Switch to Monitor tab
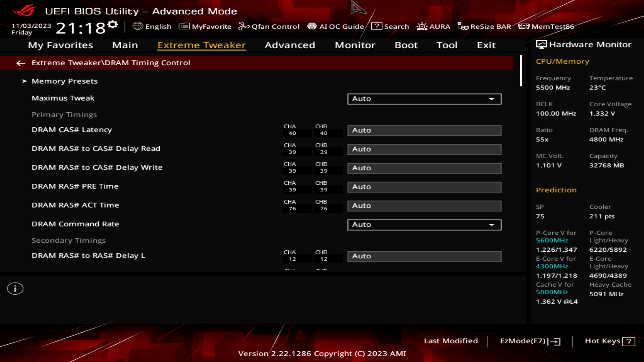This screenshot has height=362, width=644. pos(355,45)
